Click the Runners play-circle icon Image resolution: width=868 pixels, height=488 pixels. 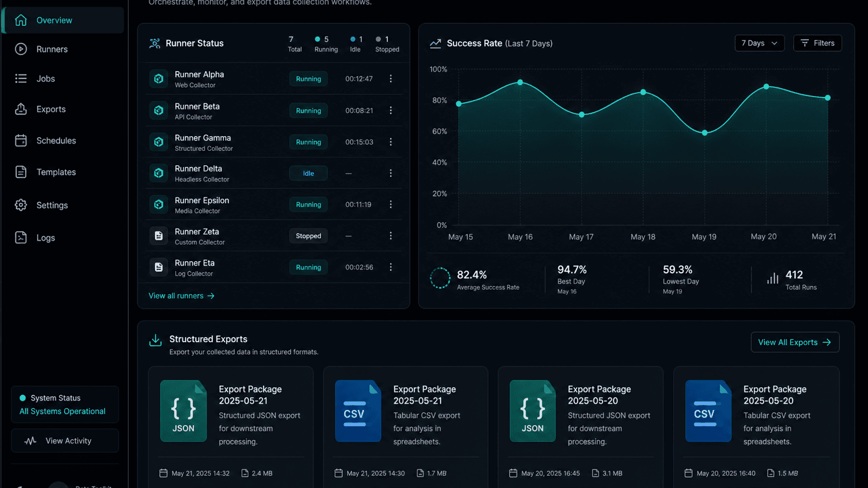pyautogui.click(x=21, y=49)
